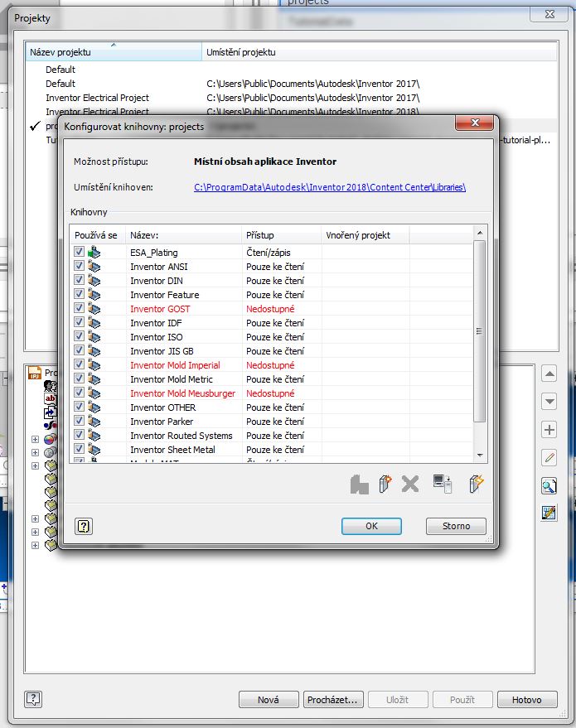Click configure Content Center libraries icon in Projekty
This screenshot has height=728, width=576.
coord(549,513)
